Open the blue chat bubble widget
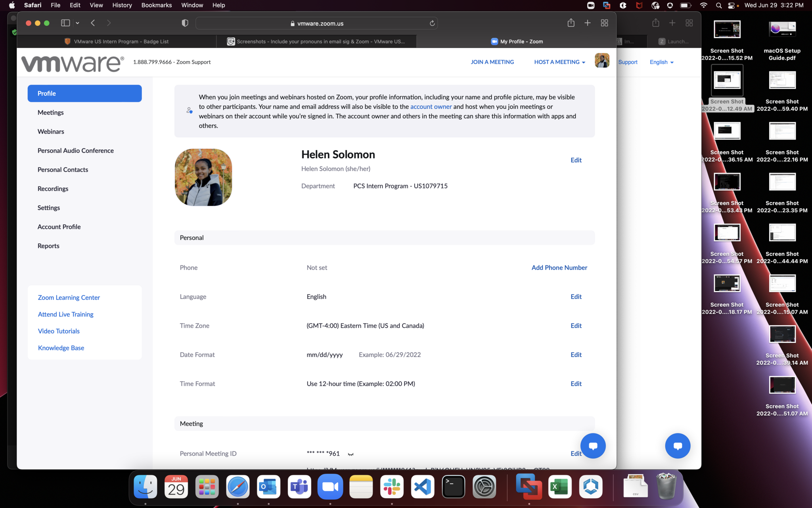The height and width of the screenshot is (508, 812). pyautogui.click(x=593, y=446)
